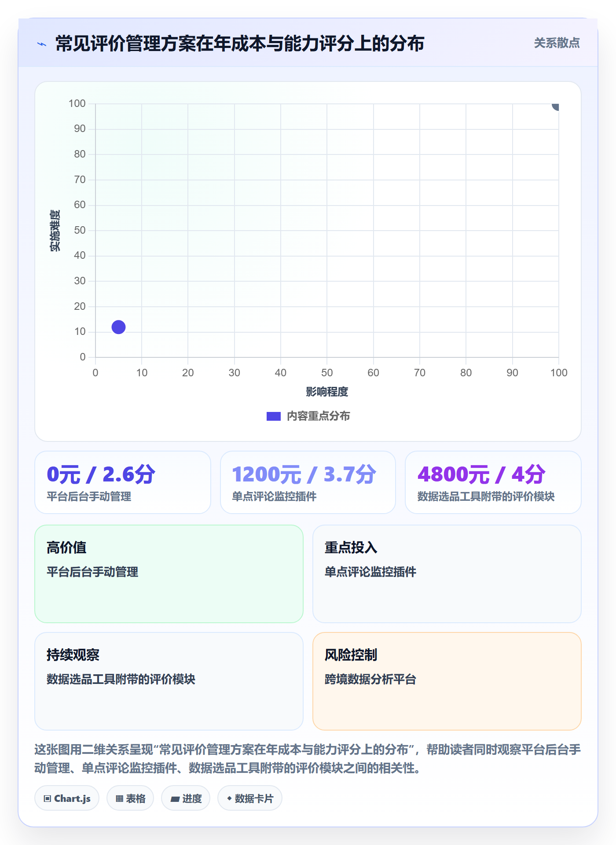This screenshot has height=845, width=616.
Task: Click the 进度 tag chip
Action: [x=186, y=798]
